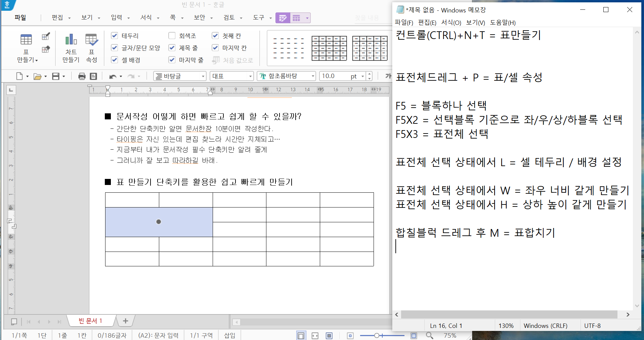Viewport: 644px width, 340px height.
Task: Toggle the 셀 배경 checkbox
Action: coord(115,60)
